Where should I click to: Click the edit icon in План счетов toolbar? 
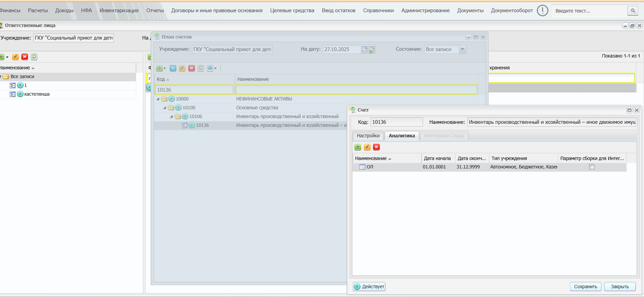pyautogui.click(x=182, y=68)
